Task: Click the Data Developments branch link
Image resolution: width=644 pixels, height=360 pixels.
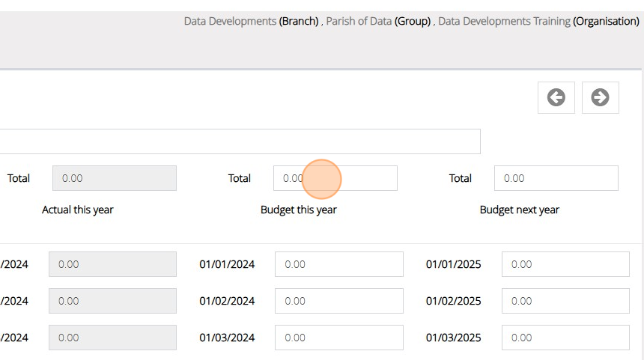Action: click(230, 21)
